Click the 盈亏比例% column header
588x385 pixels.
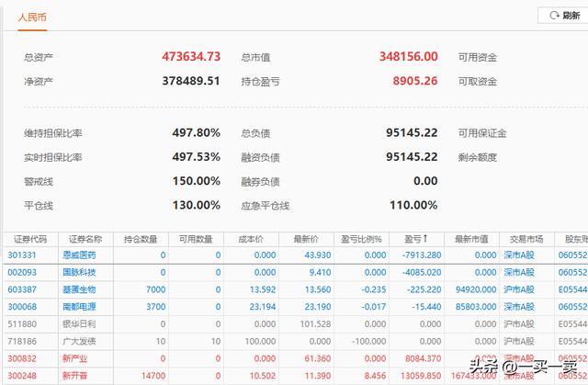362,239
